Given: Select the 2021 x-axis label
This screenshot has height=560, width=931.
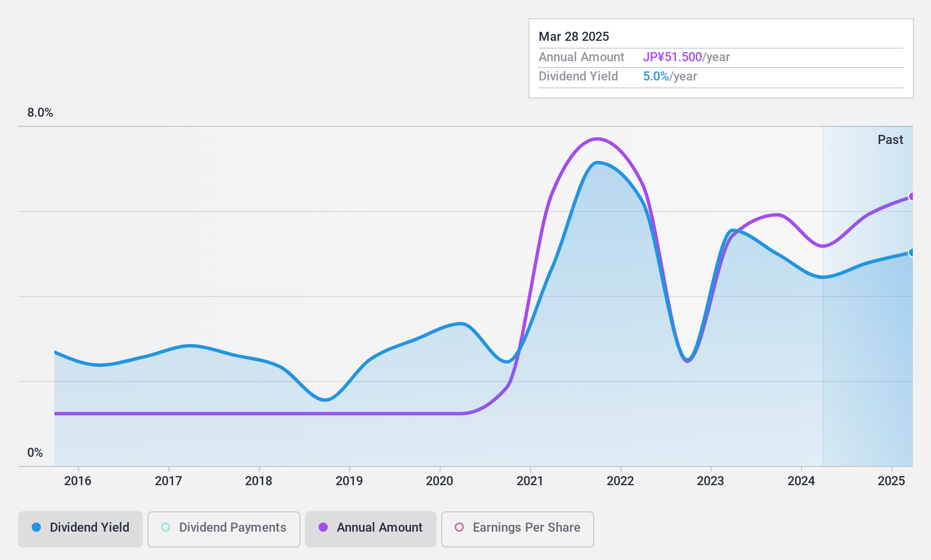Looking at the screenshot, I should coord(530,481).
